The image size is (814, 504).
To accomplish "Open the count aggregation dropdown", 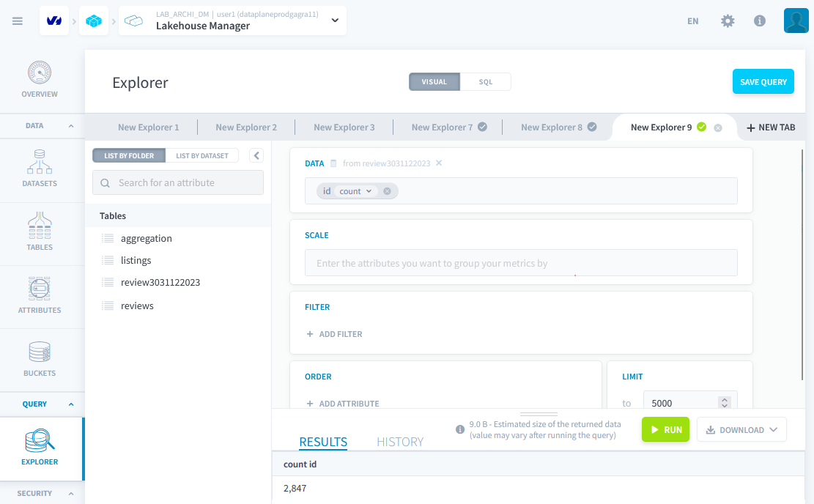I will (x=355, y=191).
